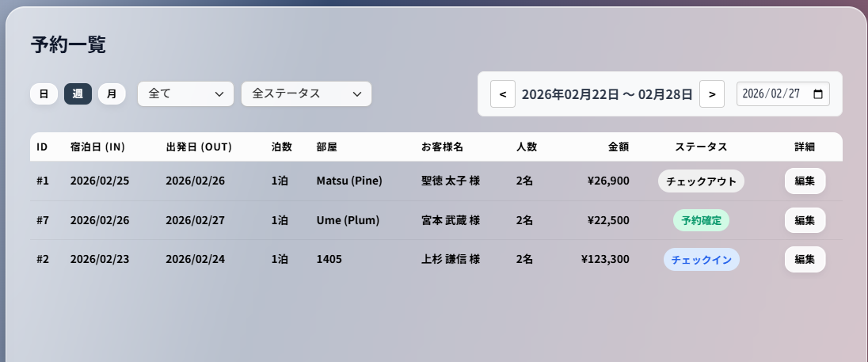Click the date range label 2026年02月22日 〜 02月28日
Viewport: 868px width, 362px height.
607,93
